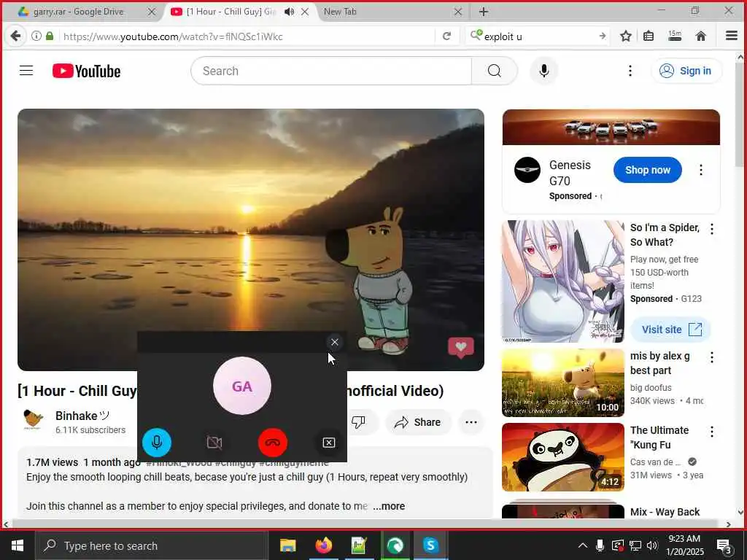Close the New Tab browser tab
Screen dimensions: 747x560
[457, 12]
